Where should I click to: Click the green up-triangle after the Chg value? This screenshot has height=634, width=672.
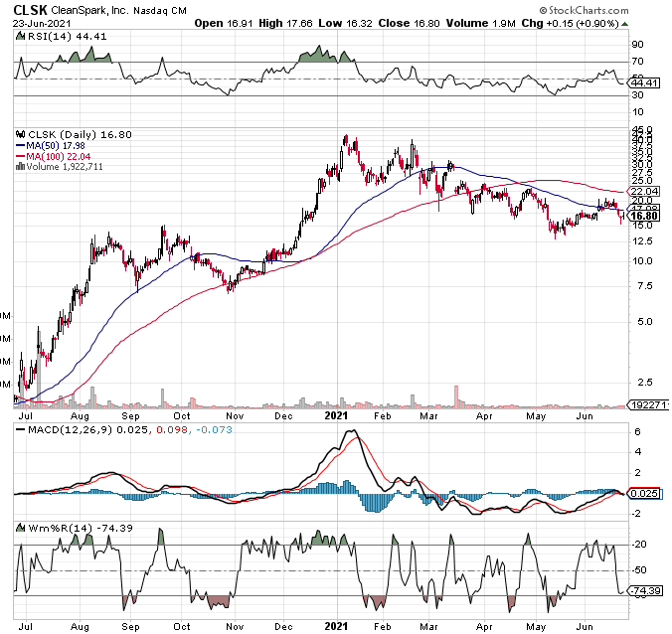pyautogui.click(x=625, y=24)
